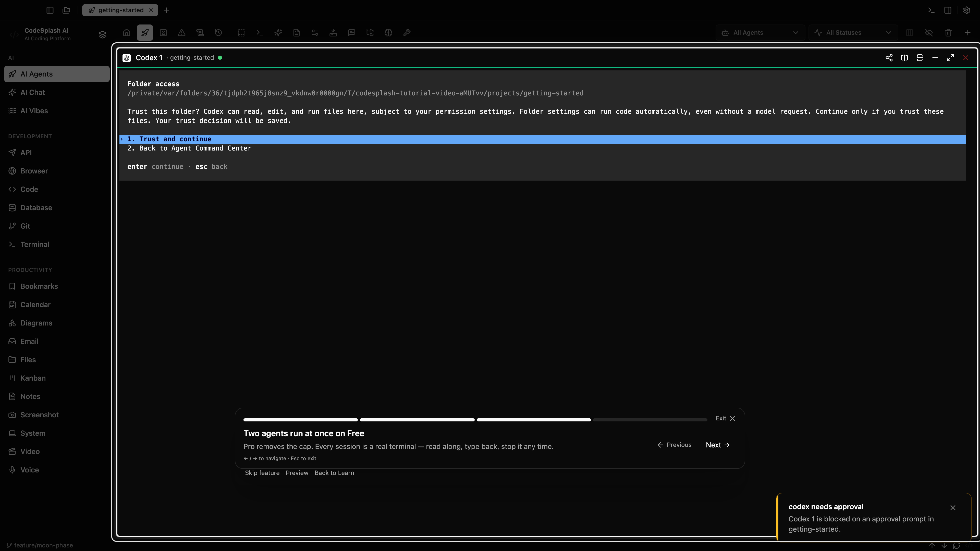Select Trust and continue option

pyautogui.click(x=543, y=139)
